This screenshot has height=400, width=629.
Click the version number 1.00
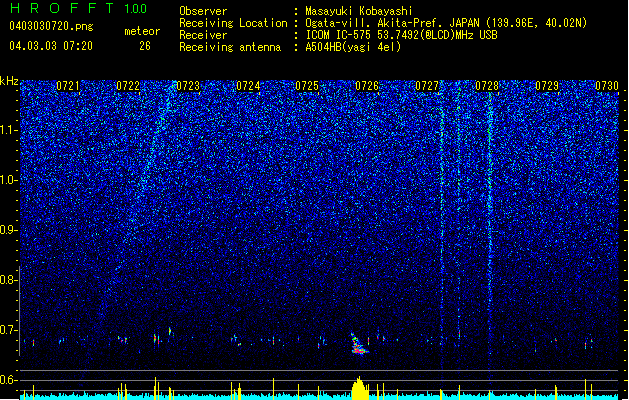click(135, 9)
